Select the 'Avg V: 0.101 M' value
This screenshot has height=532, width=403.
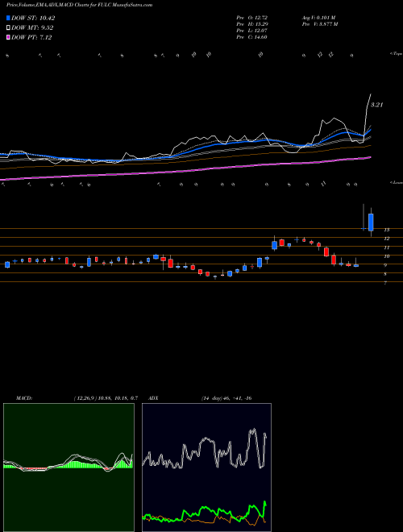point(318,17)
